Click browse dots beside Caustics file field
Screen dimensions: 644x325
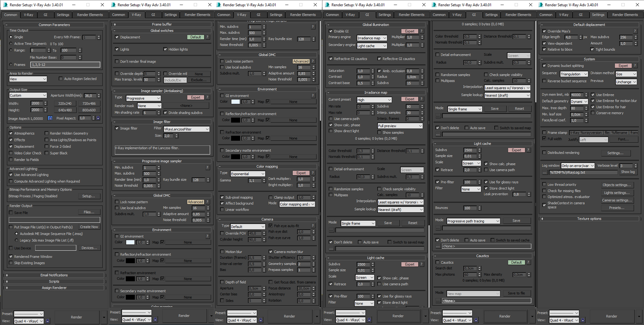438,301
